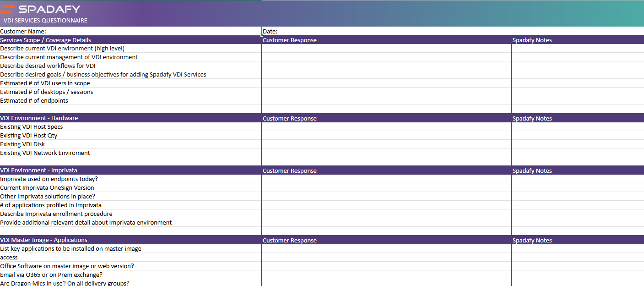Image resolution: width=644 pixels, height=286 pixels.
Task: Click Spadafy Notes header in Hardware section
Action: tap(578, 118)
